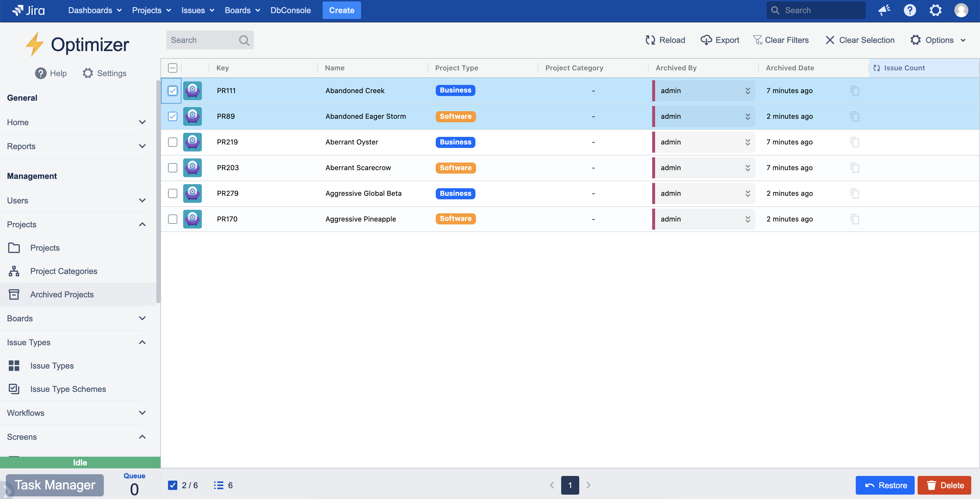Refresh the Issue Count column header

(x=877, y=68)
